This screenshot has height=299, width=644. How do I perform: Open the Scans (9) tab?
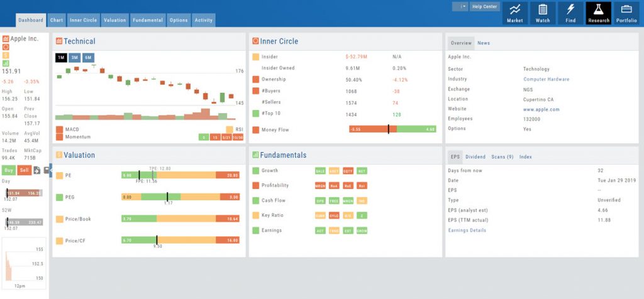(x=502, y=156)
